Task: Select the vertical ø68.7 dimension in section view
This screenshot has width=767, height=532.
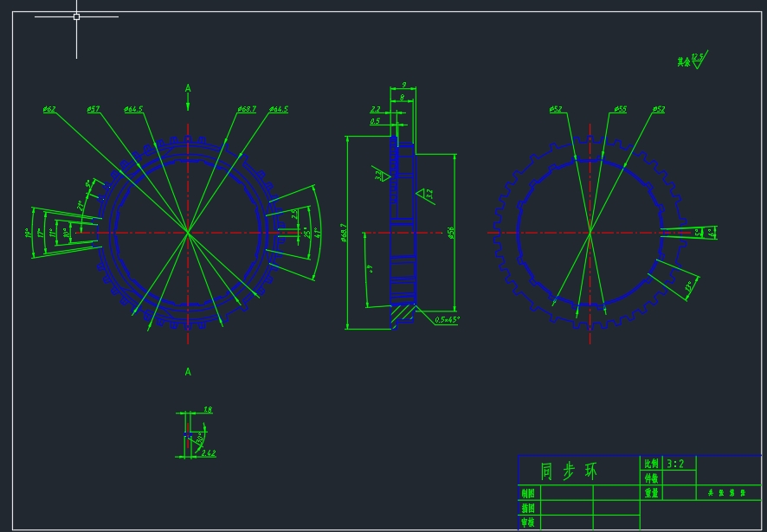Action: (x=344, y=233)
